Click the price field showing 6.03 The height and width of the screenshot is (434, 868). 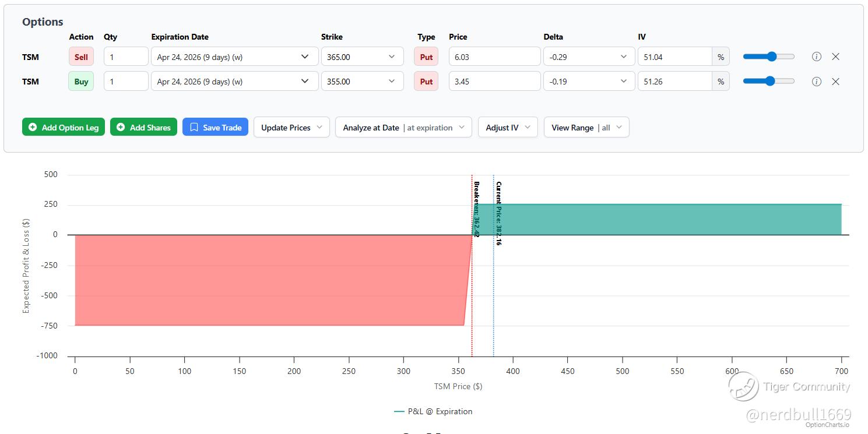494,57
